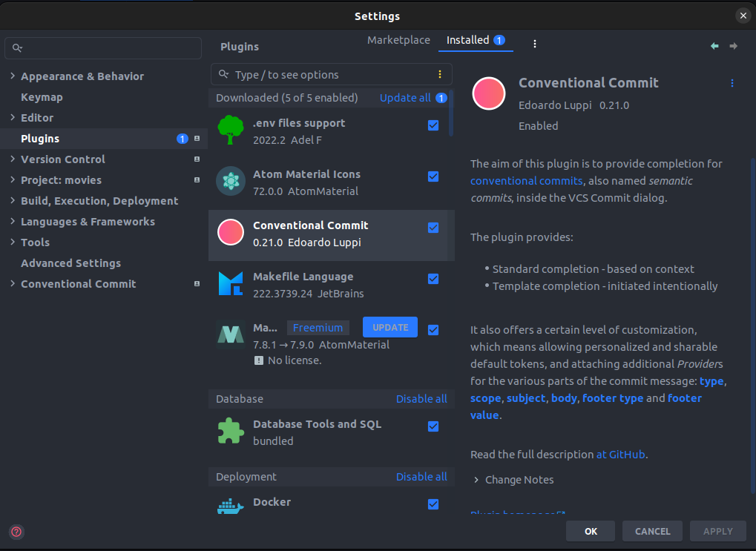
Task: Click the subject link in description
Action: pos(526,398)
